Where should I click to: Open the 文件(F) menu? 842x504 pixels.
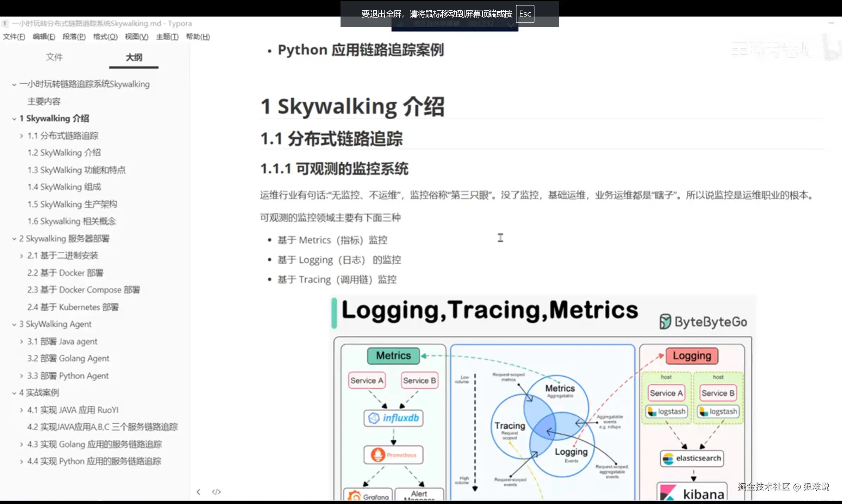[14, 37]
